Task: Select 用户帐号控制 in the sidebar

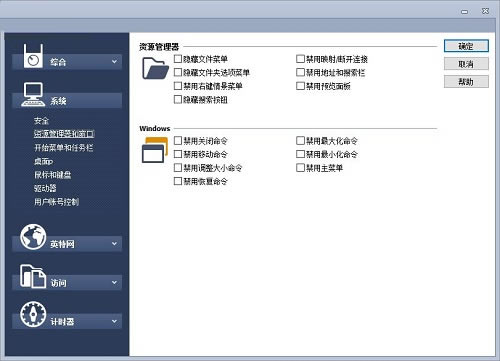Action: [x=56, y=202]
